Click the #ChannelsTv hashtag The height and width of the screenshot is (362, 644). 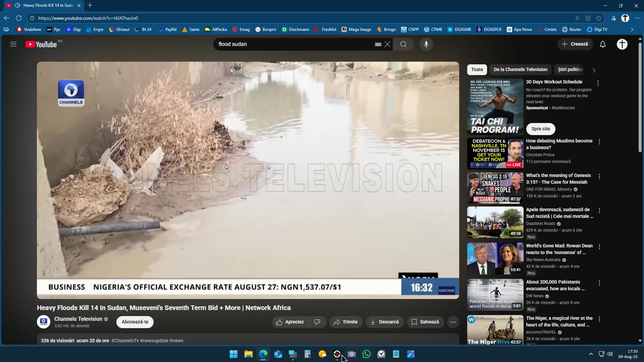pyautogui.click(x=125, y=340)
